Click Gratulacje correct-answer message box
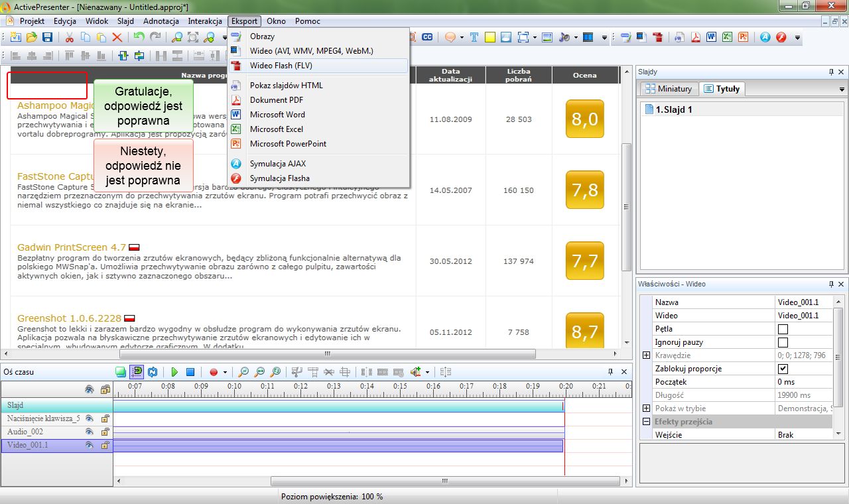 [143, 106]
